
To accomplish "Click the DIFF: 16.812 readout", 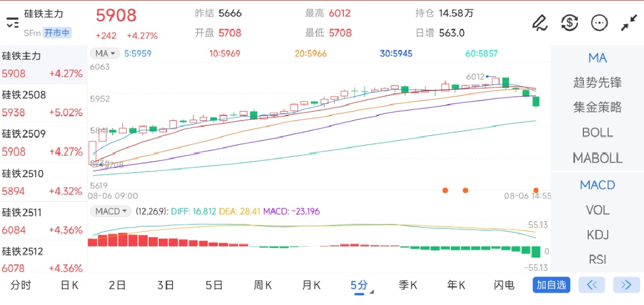I will tap(193, 212).
